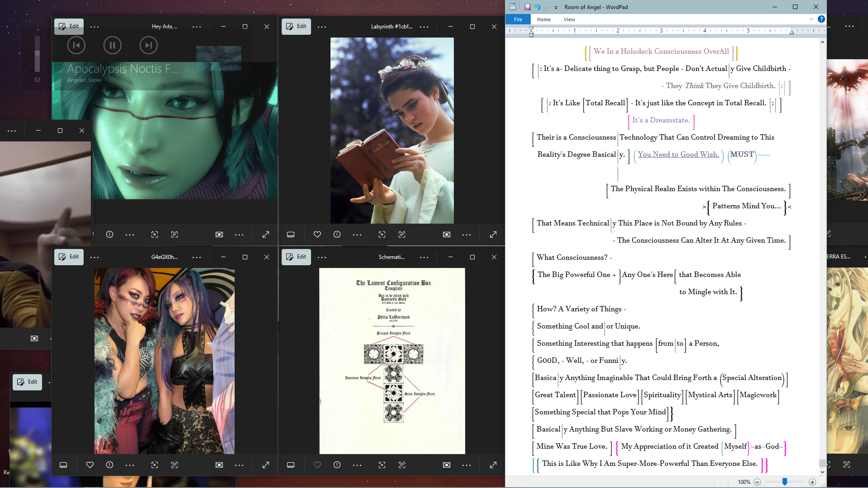The image size is (868, 488).
Task: Switch to the View ribbon tab
Action: (569, 19)
